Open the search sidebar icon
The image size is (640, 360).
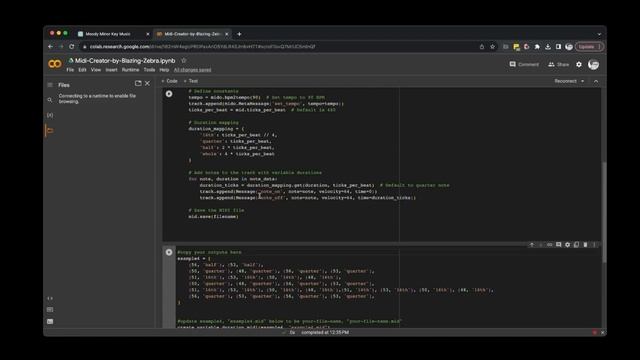[50, 100]
